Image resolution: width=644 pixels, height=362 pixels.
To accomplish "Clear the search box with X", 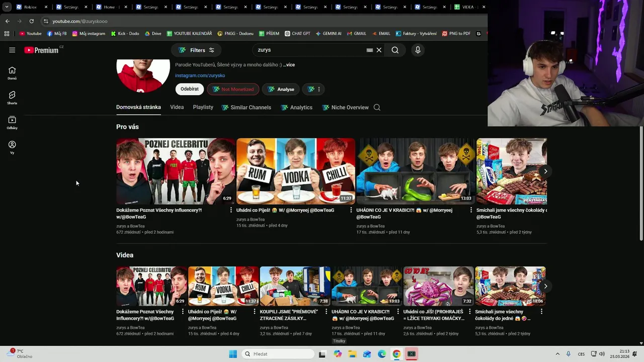I will click(x=379, y=50).
